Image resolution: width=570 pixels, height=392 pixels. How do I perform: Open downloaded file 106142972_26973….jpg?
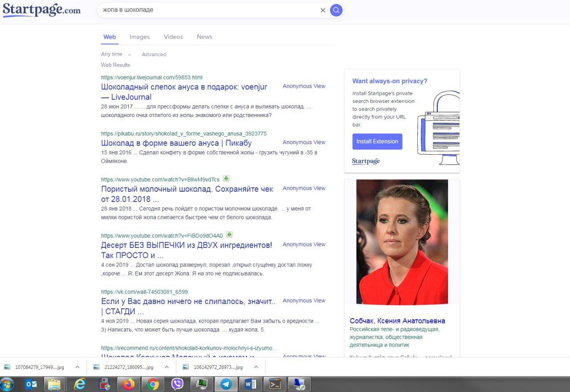[214, 367]
